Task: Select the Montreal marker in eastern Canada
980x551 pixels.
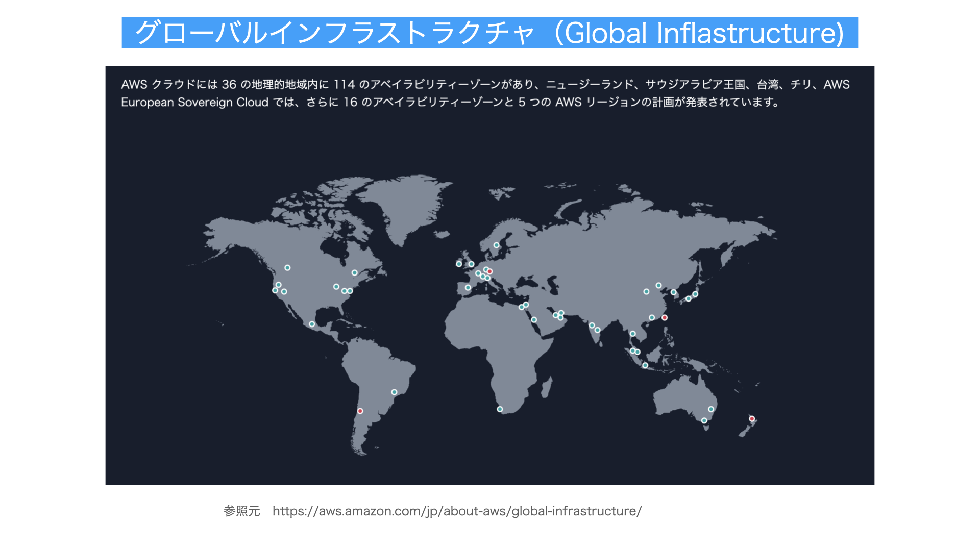Action: [355, 272]
